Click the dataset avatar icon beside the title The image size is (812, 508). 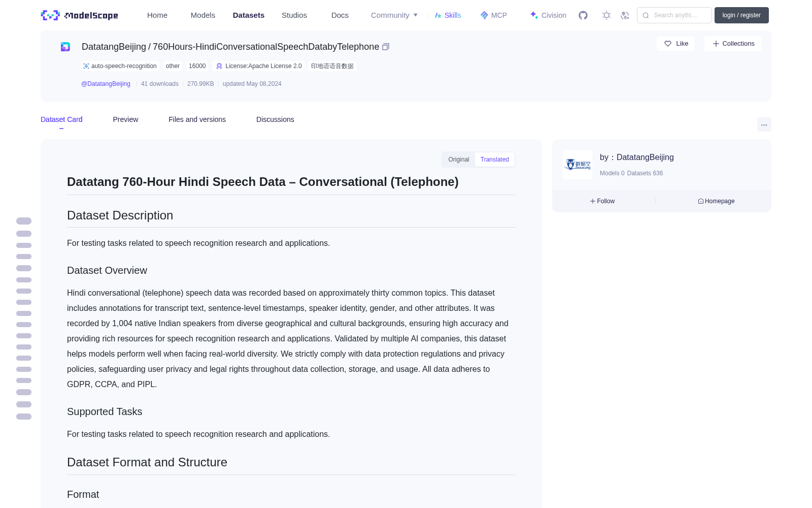65,47
